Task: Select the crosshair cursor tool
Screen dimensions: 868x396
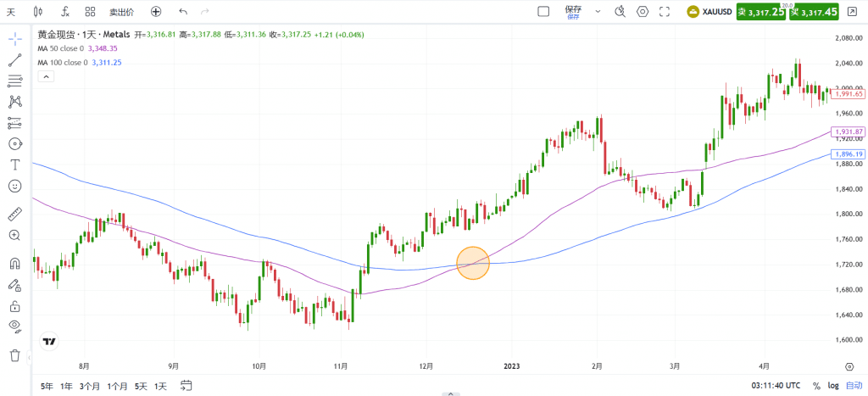Action: point(15,38)
